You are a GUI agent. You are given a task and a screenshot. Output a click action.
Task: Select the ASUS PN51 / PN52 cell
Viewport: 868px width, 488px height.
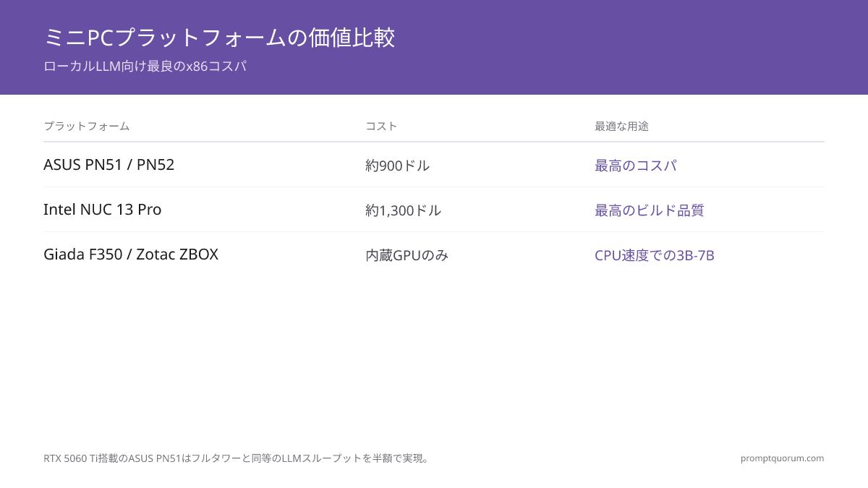[x=109, y=165]
